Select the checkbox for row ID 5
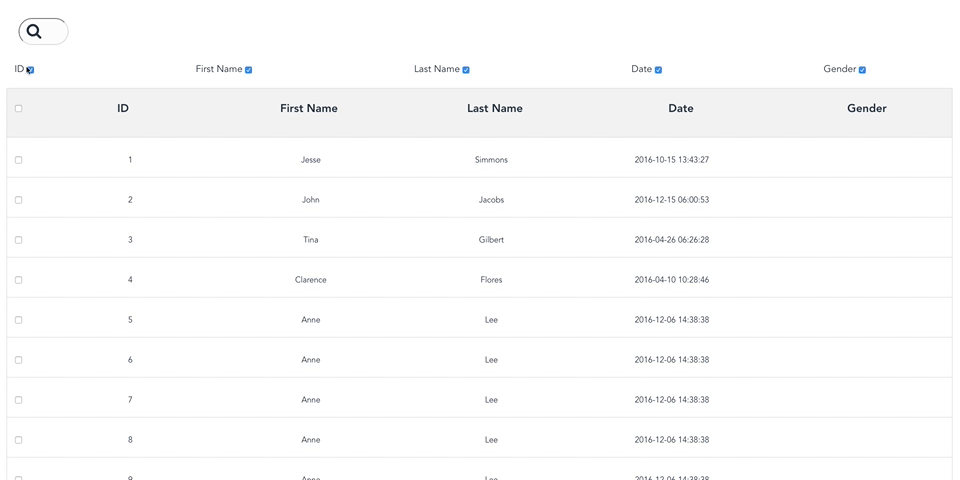Screen dimensions: 960x480 click(18, 320)
